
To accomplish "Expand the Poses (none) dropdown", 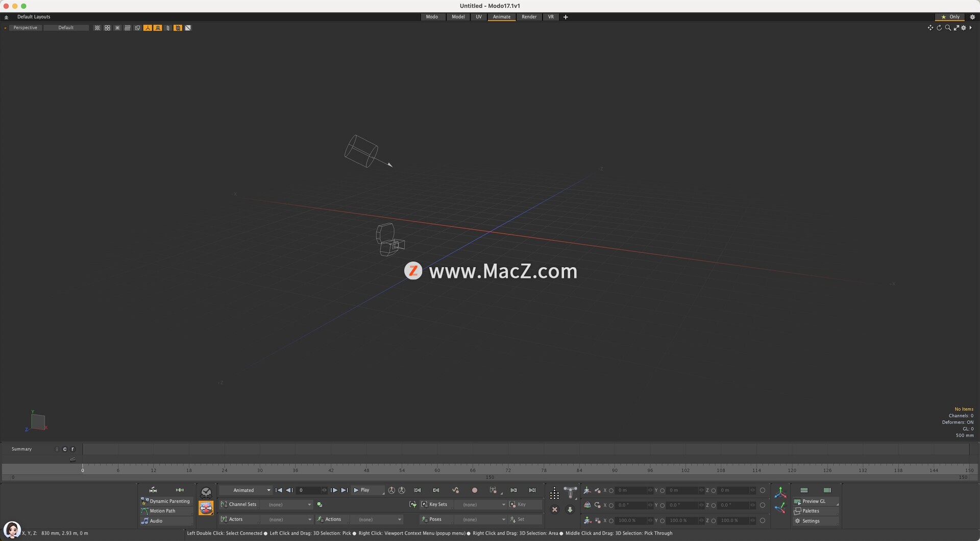I will pos(481,520).
